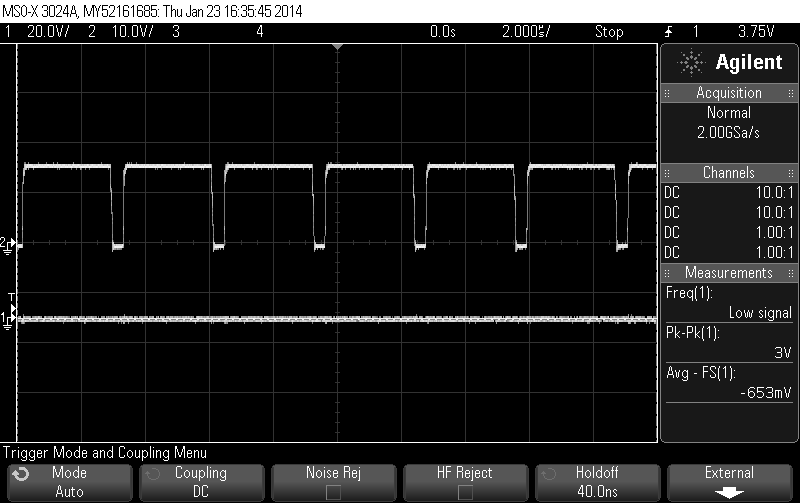Click channel 2 scale 10.0V/
Screen dimensions: 800x503
(x=132, y=32)
